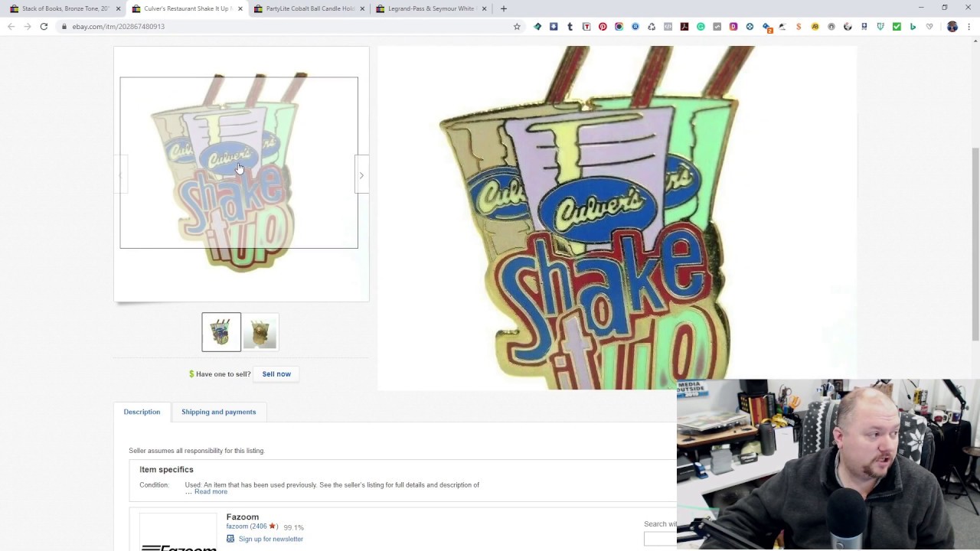Image resolution: width=980 pixels, height=551 pixels.
Task: Open the Chrome profile avatar
Action: coord(952,27)
